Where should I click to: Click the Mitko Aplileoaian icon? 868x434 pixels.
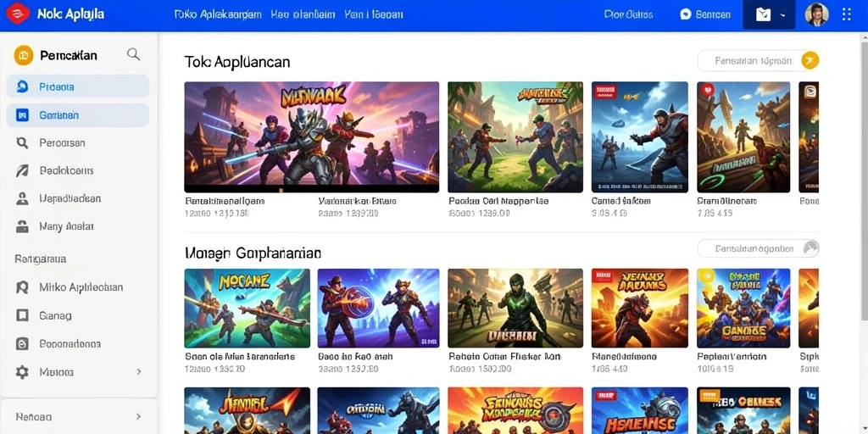click(22, 287)
